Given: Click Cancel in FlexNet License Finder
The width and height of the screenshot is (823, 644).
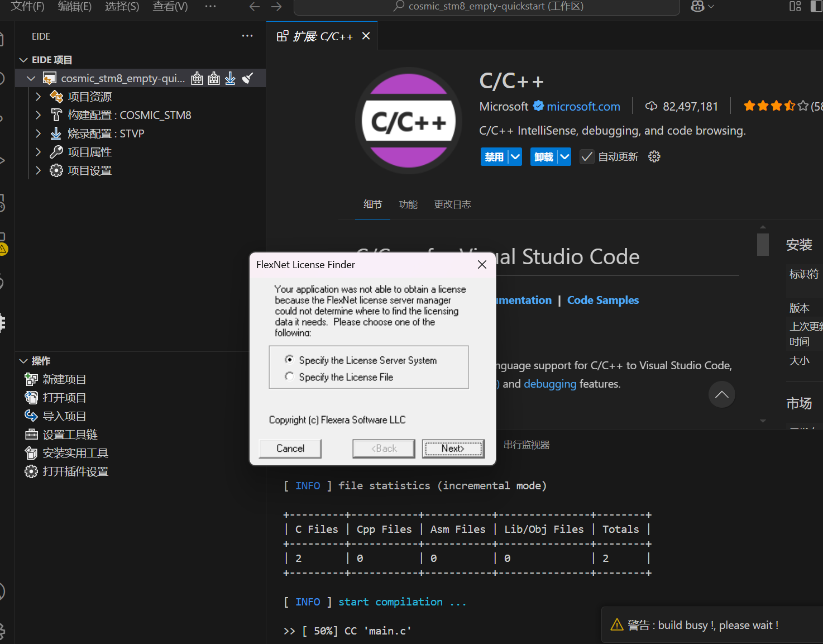Looking at the screenshot, I should [290, 449].
